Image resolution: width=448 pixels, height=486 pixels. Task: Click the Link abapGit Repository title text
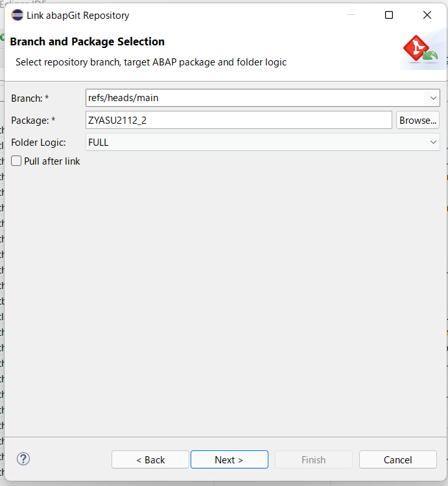click(78, 15)
